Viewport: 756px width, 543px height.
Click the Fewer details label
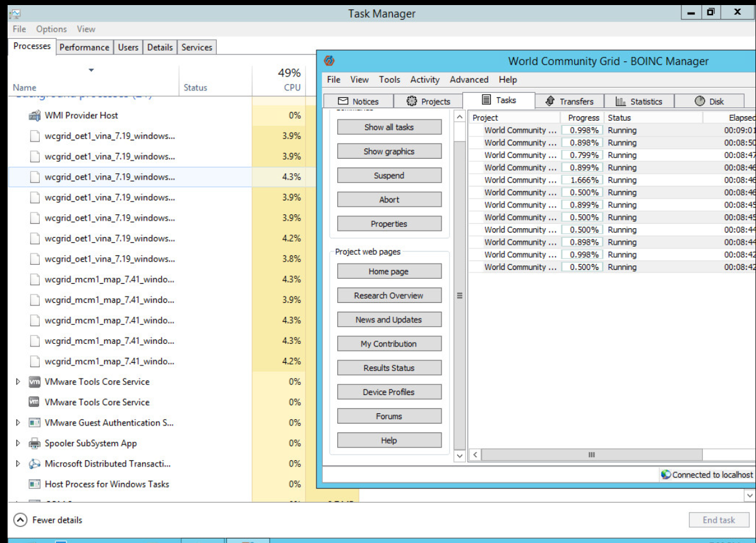tap(57, 520)
